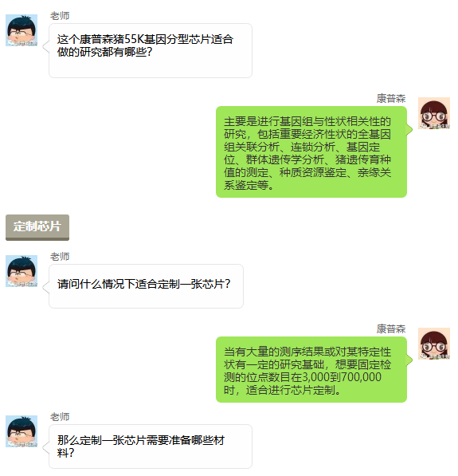Open the message 请问什么情况下适合定制一张芯片

[147, 286]
